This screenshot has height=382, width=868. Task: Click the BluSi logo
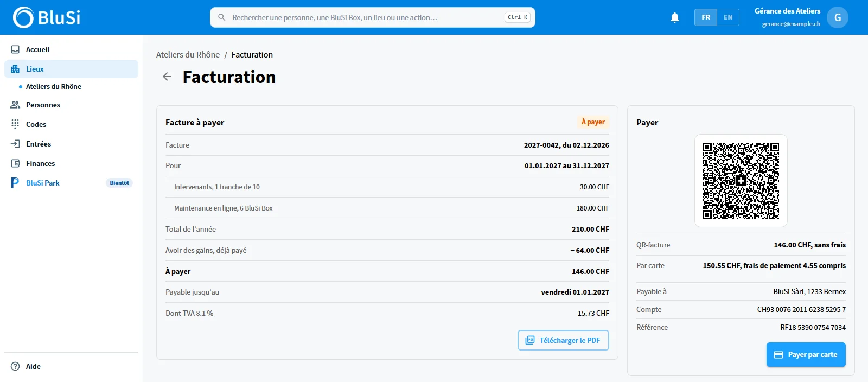coord(47,17)
